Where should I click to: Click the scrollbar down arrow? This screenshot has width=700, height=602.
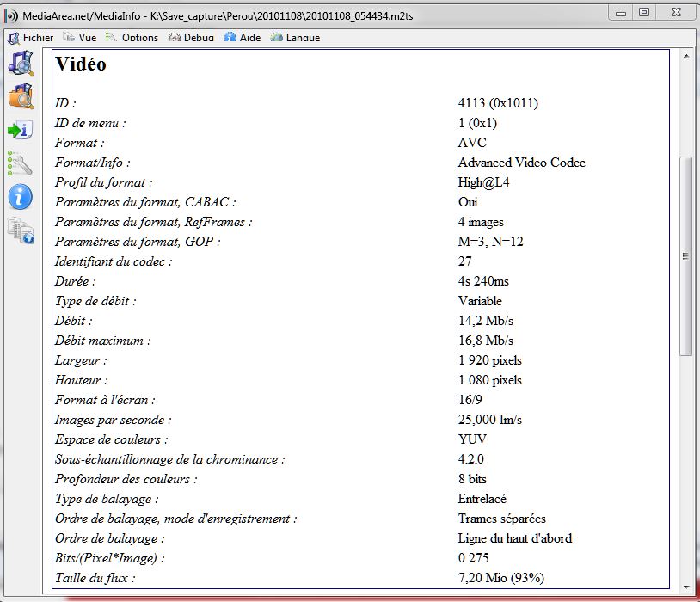click(685, 587)
